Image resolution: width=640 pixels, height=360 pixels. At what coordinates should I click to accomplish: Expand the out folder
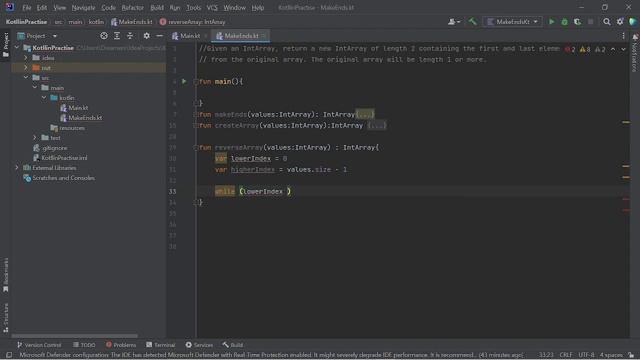tap(26, 68)
